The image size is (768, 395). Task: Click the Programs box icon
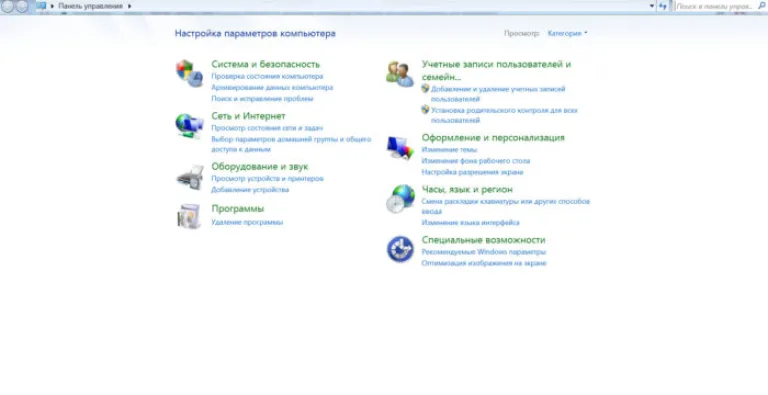click(x=189, y=216)
